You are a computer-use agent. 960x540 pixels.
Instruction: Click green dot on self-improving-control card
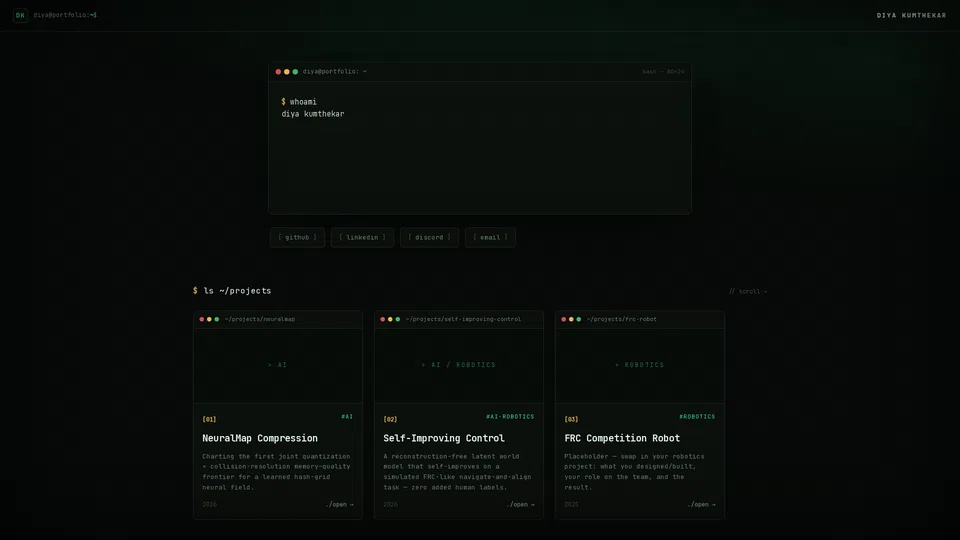tap(397, 319)
